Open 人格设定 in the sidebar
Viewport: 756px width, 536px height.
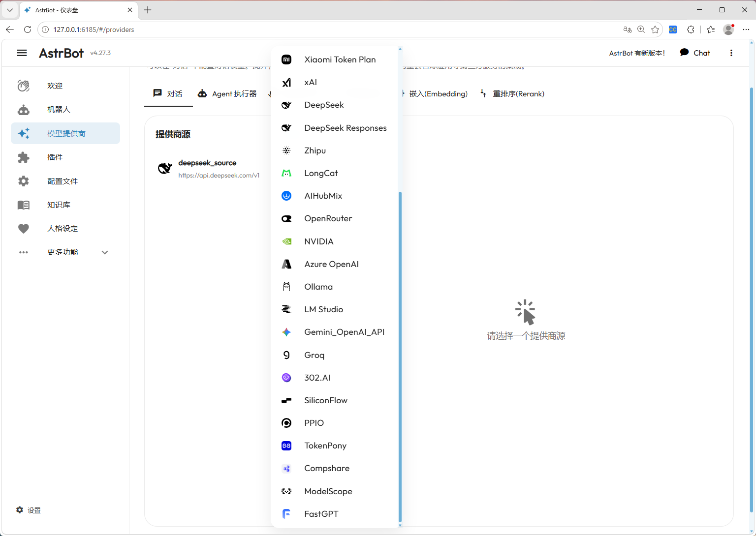(x=65, y=228)
